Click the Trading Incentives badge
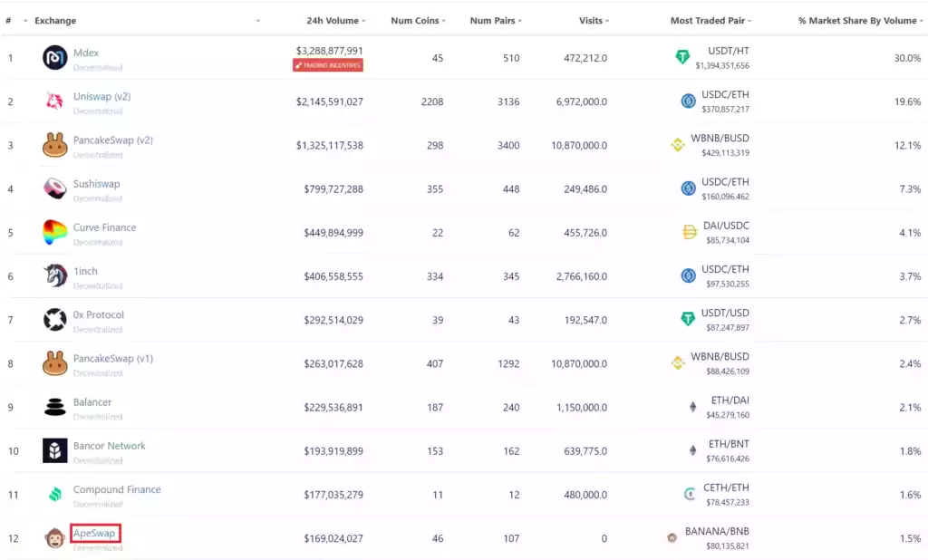This screenshot has height=560, width=928. pyautogui.click(x=328, y=65)
